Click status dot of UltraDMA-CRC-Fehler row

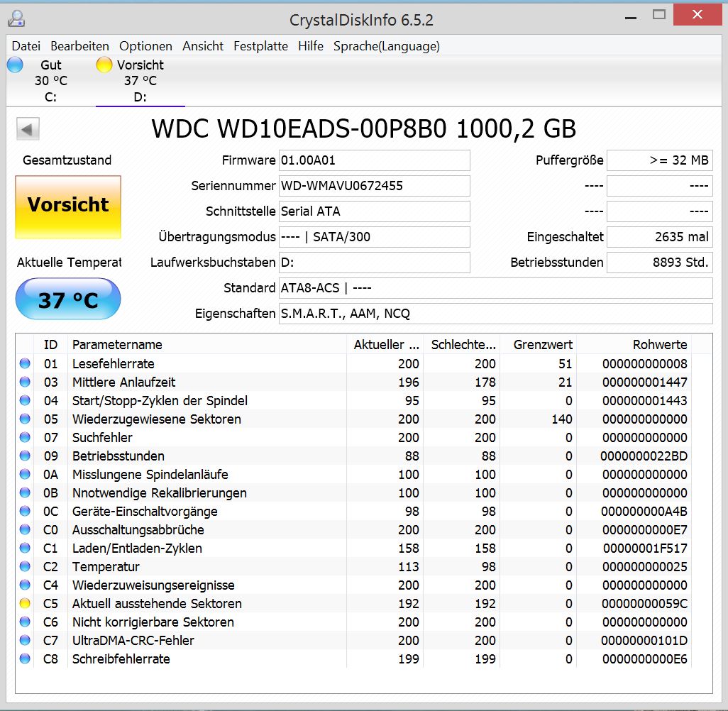25,641
